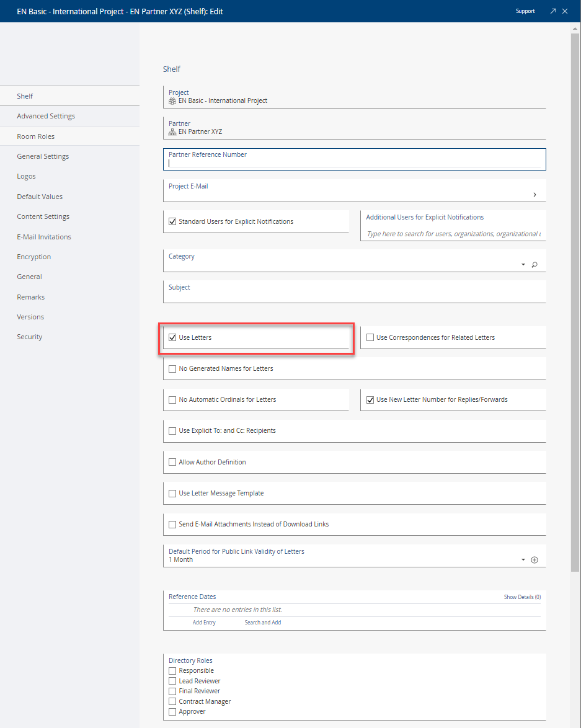581x728 pixels.
Task: Click the Subject input field
Action: click(353, 296)
